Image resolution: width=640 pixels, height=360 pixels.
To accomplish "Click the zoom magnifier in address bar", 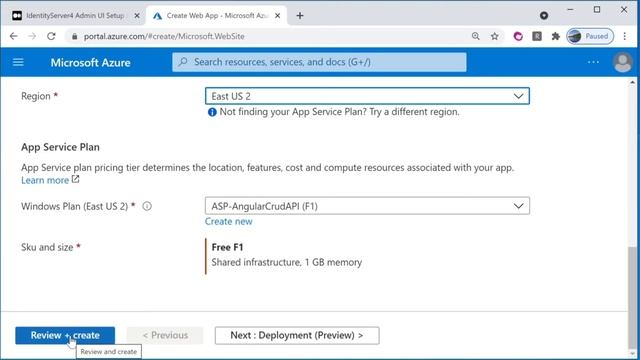I will pyautogui.click(x=476, y=36).
